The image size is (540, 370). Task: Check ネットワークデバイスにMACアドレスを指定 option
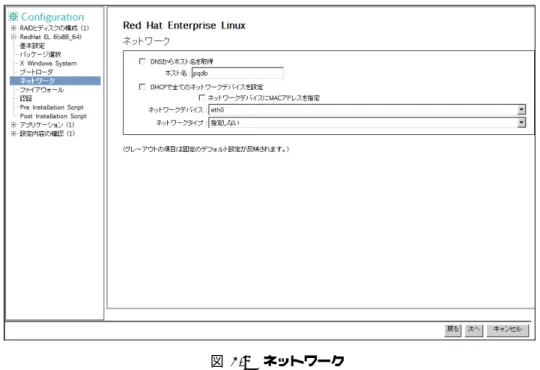202,98
